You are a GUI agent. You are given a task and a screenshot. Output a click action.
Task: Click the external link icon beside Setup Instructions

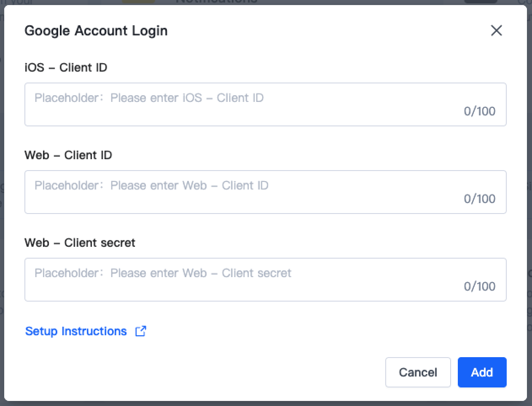tap(140, 331)
